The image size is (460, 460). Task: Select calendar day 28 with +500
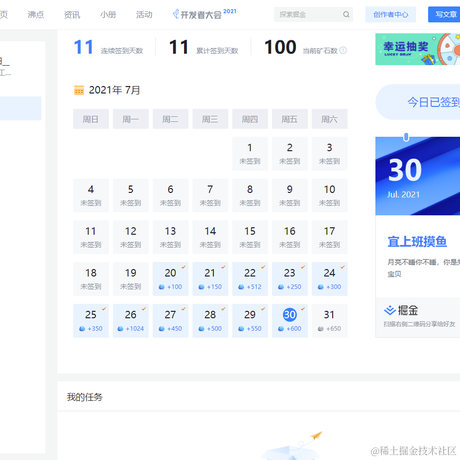pyautogui.click(x=210, y=320)
